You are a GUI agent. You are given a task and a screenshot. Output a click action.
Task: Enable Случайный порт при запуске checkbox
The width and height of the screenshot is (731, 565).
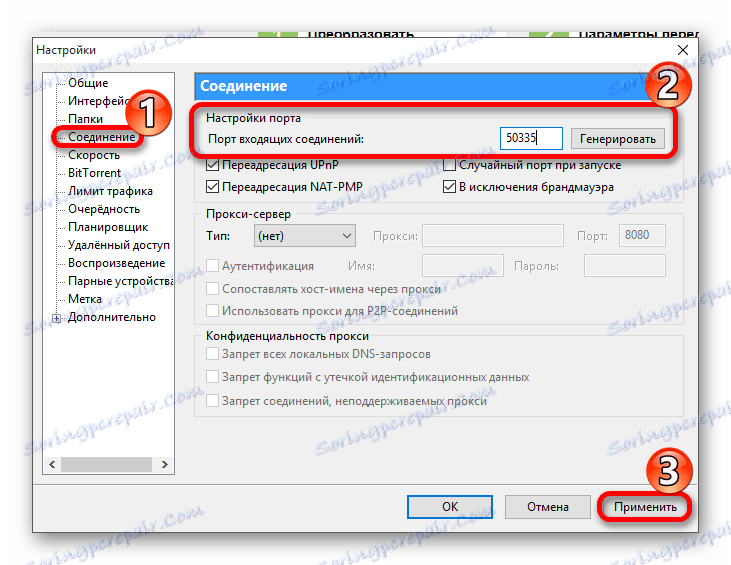(x=449, y=165)
